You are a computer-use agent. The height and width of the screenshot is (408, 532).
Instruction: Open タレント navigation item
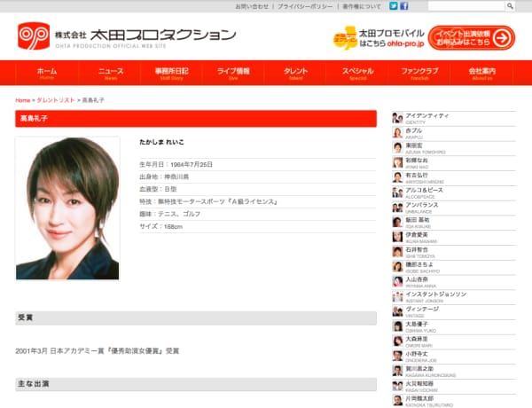[x=295, y=73]
